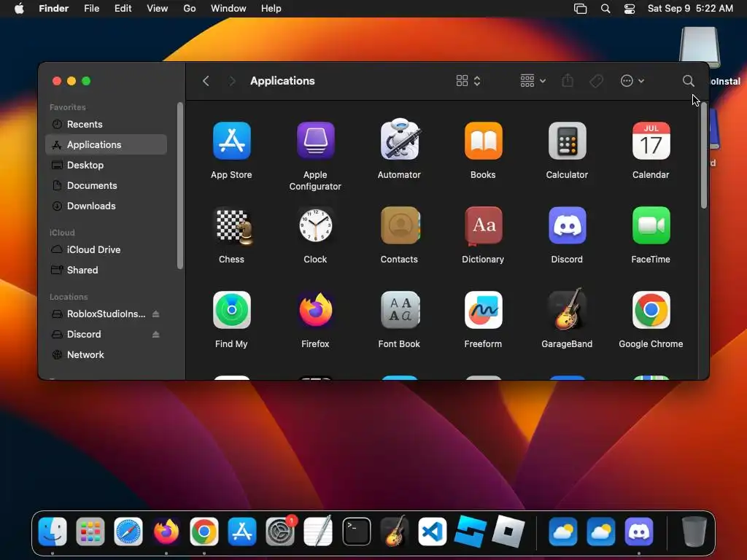Click the Share toolbar icon

pyautogui.click(x=568, y=80)
